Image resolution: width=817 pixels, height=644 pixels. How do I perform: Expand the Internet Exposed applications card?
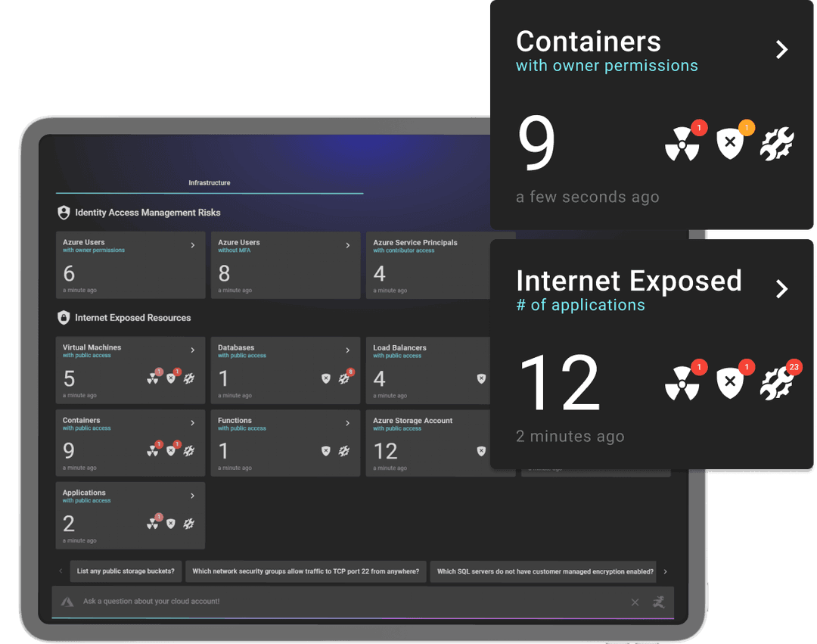point(782,288)
